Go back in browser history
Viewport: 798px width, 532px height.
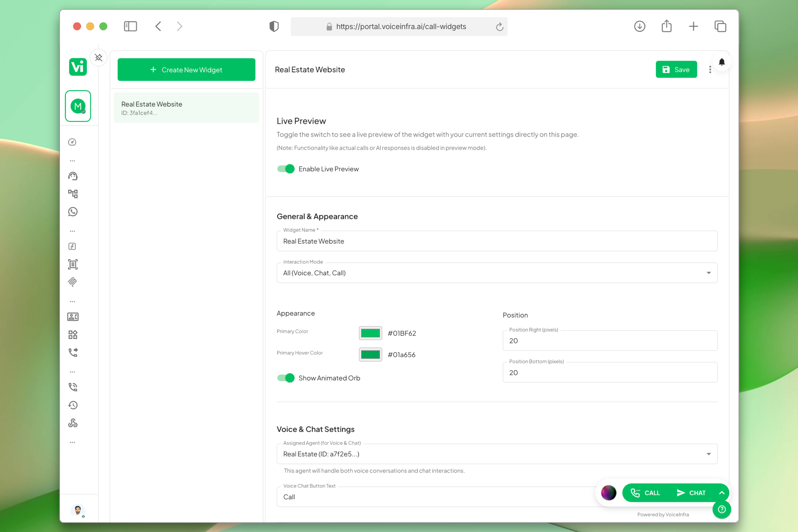[158, 27]
